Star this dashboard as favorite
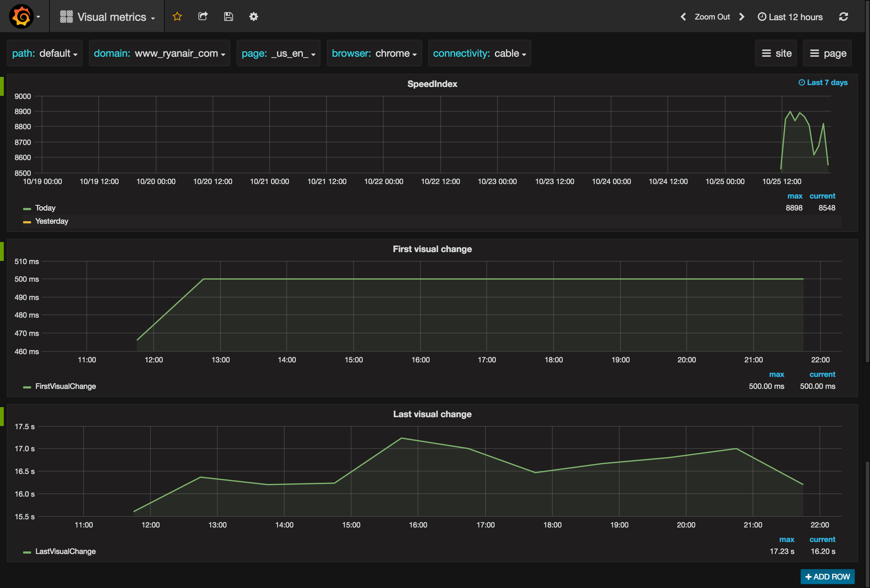 point(177,16)
